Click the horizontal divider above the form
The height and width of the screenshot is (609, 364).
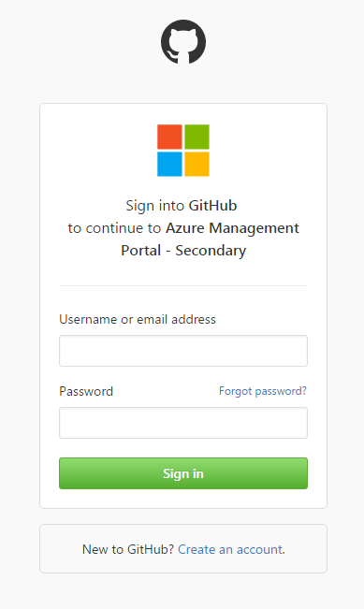(183, 286)
